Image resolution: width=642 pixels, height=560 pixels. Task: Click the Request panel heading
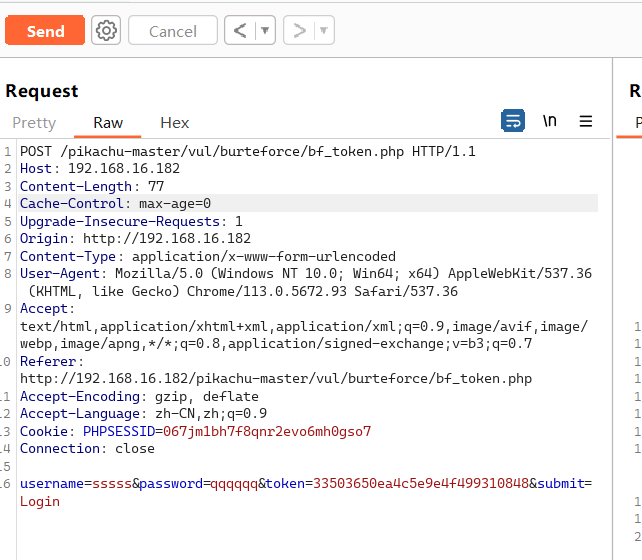click(x=42, y=91)
